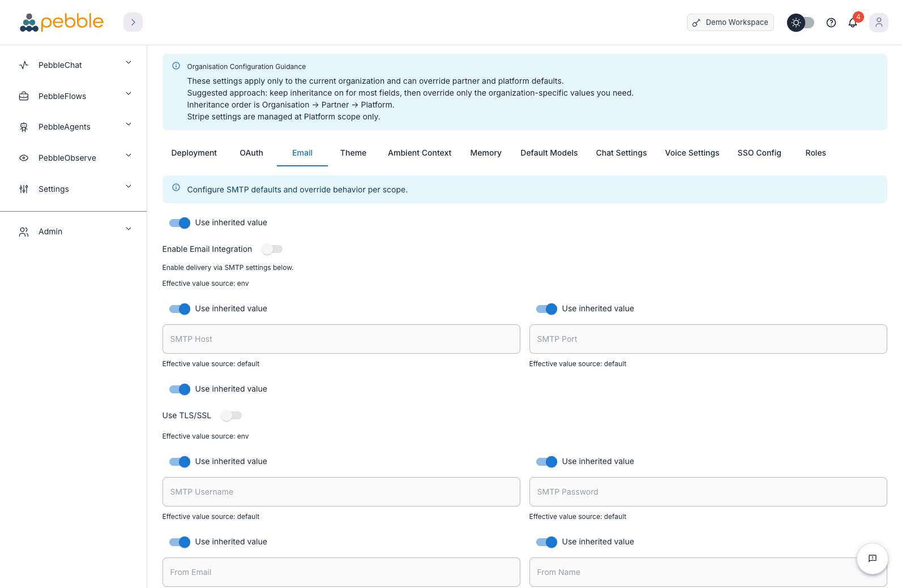Expand the Admin section chevron
Image resolution: width=902 pixels, height=588 pixels.
click(x=129, y=229)
